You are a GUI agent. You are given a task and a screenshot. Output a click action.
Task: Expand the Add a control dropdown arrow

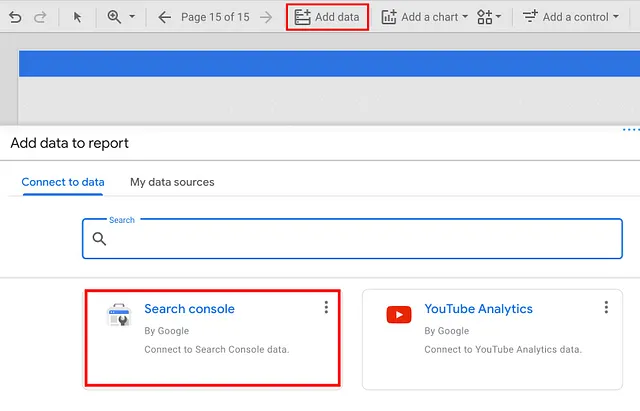pos(616,17)
